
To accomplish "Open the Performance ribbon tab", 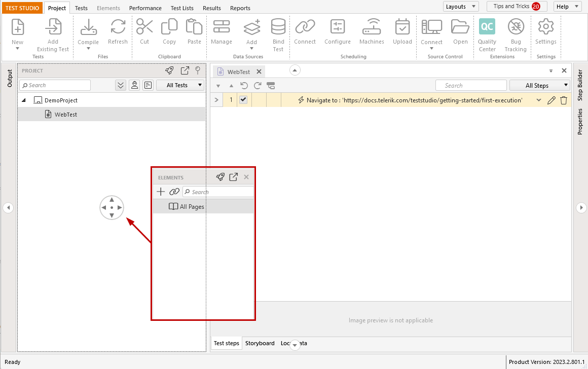I will point(145,8).
